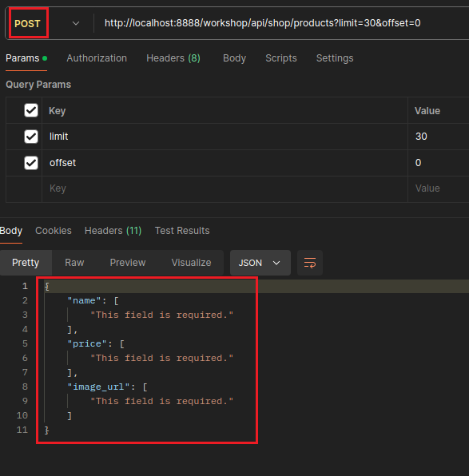Click the offset key cell
The image size is (469, 476).
coord(225,163)
